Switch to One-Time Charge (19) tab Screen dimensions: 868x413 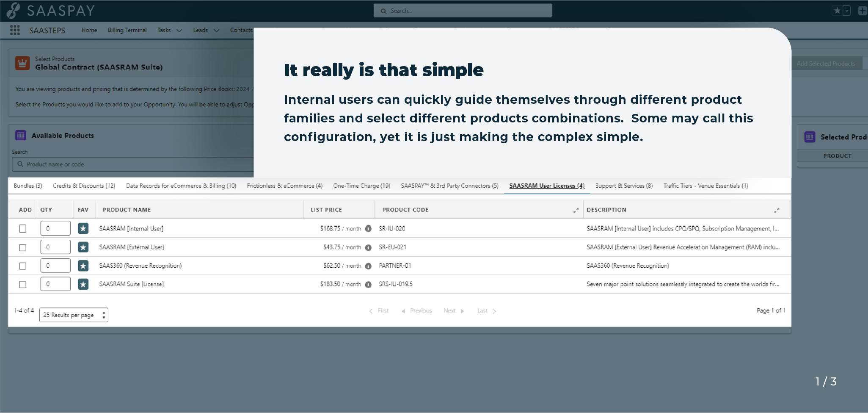pos(362,186)
